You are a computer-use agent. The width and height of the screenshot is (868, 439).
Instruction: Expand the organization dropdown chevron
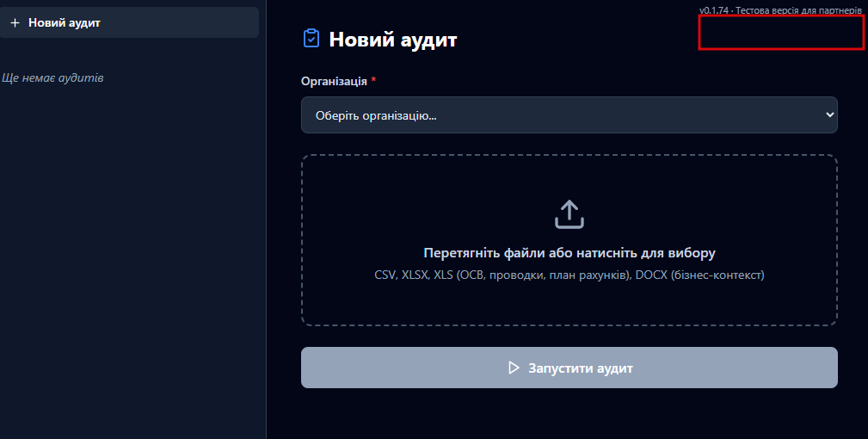click(829, 114)
